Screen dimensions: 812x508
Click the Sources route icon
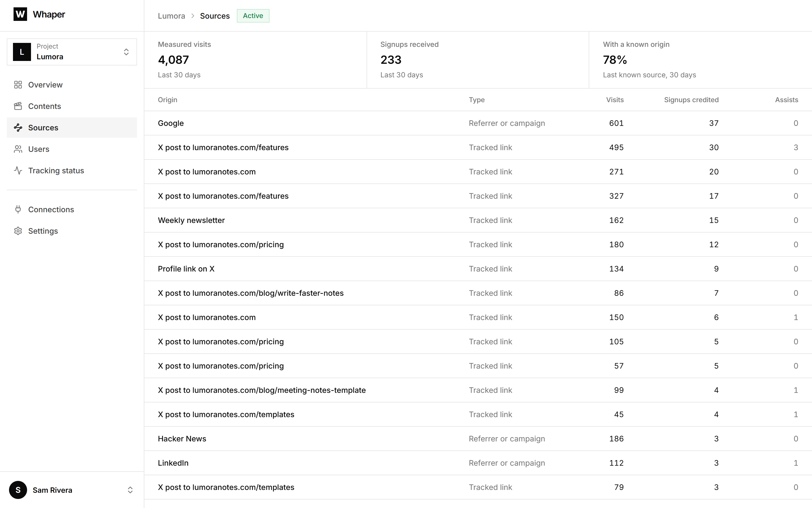18,128
